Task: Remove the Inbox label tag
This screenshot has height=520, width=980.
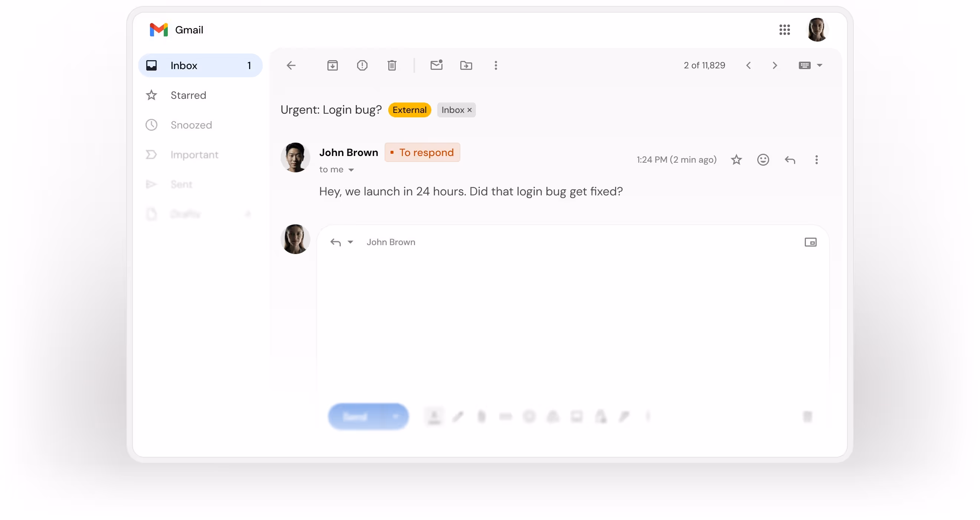Action: pyautogui.click(x=470, y=110)
